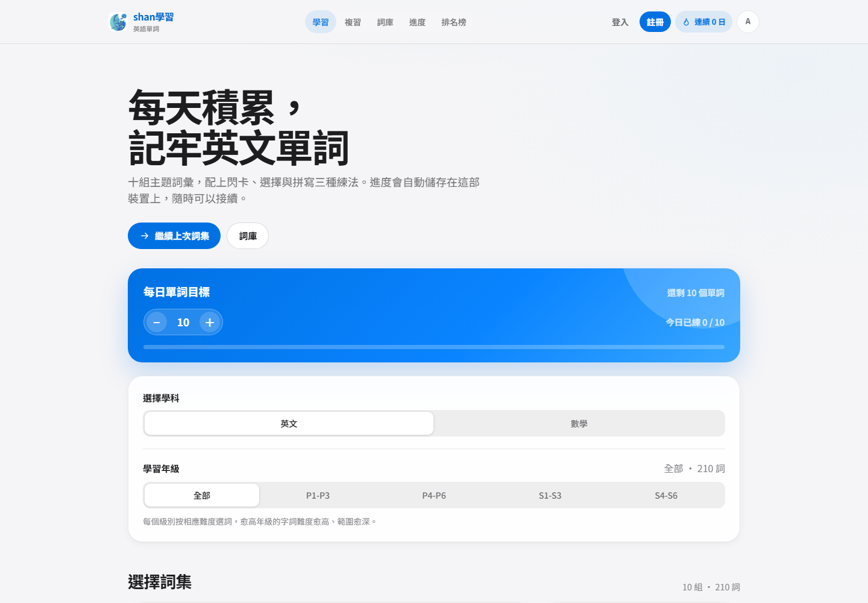Image resolution: width=868 pixels, height=603 pixels.
Task: Select the S4-S6 grade level
Action: click(x=666, y=495)
